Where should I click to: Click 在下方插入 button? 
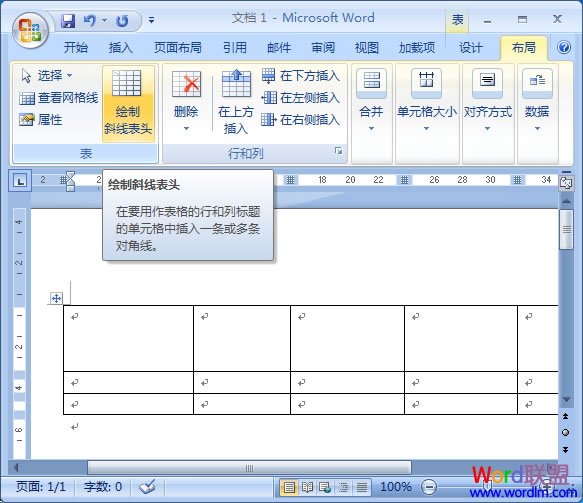coord(301,76)
